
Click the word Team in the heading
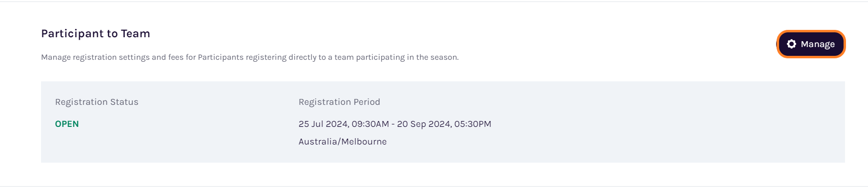(x=135, y=34)
